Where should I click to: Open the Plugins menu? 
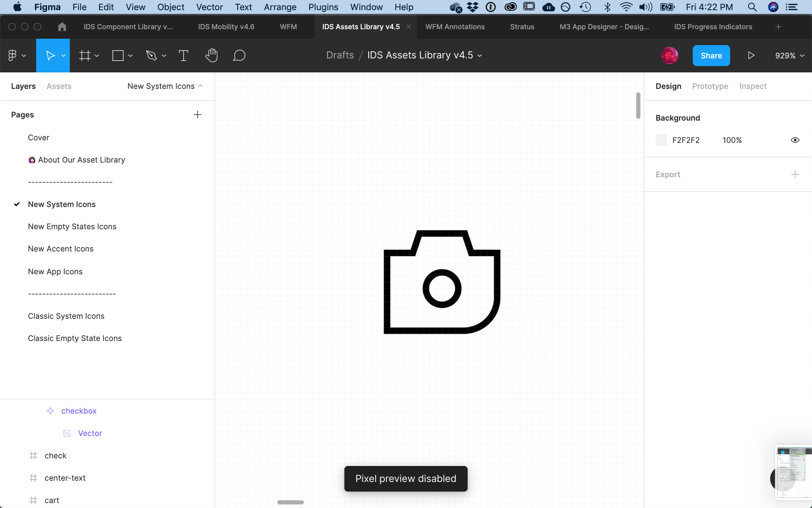click(x=323, y=7)
